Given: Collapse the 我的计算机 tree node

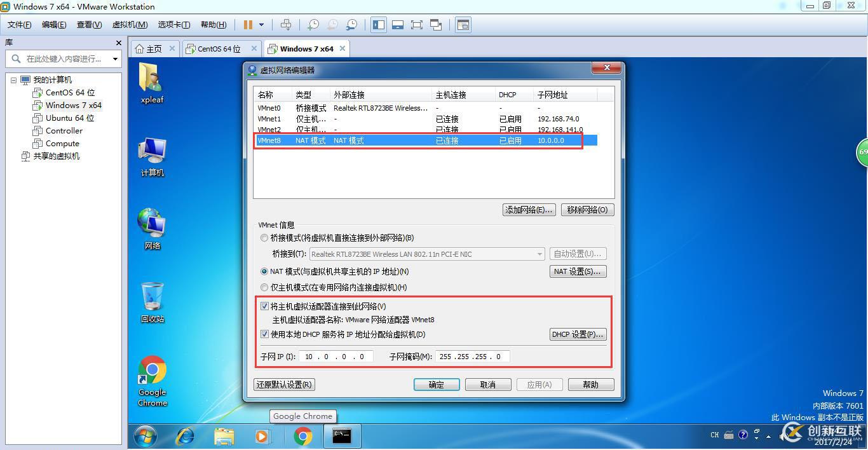Looking at the screenshot, I should pos(13,80).
